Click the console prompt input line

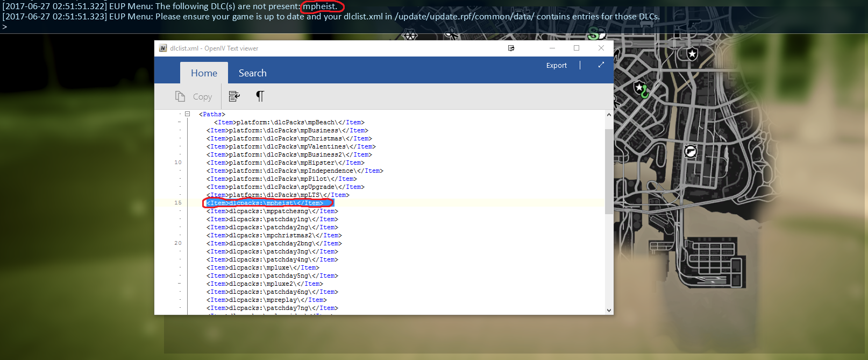click(5, 27)
